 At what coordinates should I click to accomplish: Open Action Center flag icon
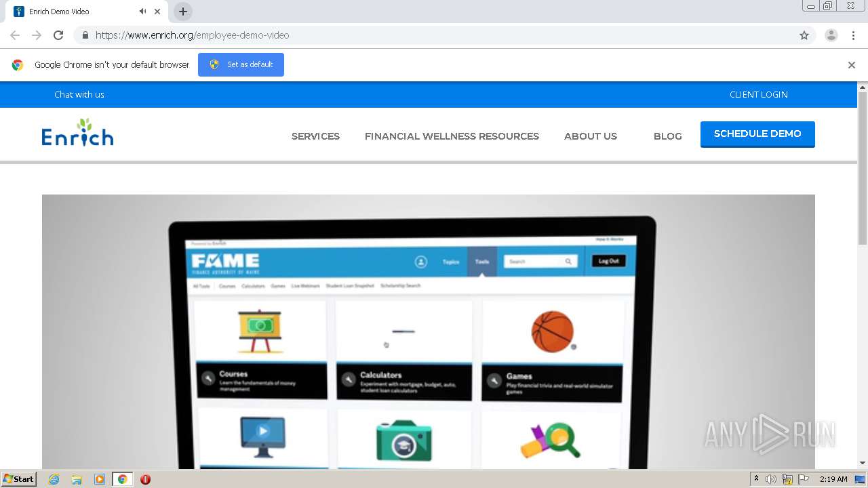[804, 479]
